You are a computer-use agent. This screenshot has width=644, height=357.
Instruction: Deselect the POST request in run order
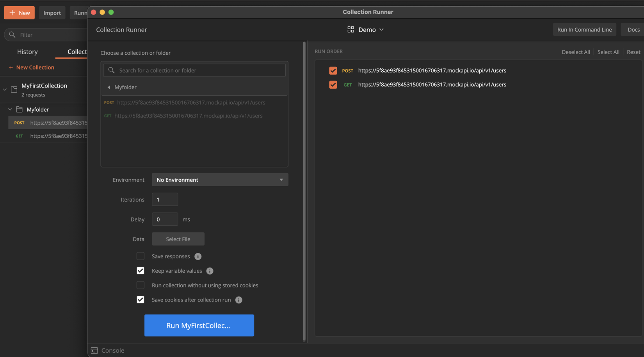(x=333, y=71)
